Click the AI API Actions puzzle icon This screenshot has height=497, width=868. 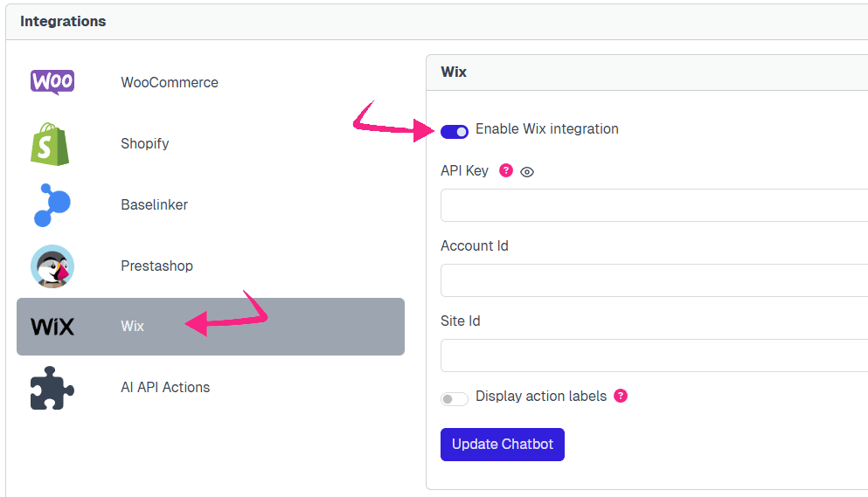coord(52,388)
